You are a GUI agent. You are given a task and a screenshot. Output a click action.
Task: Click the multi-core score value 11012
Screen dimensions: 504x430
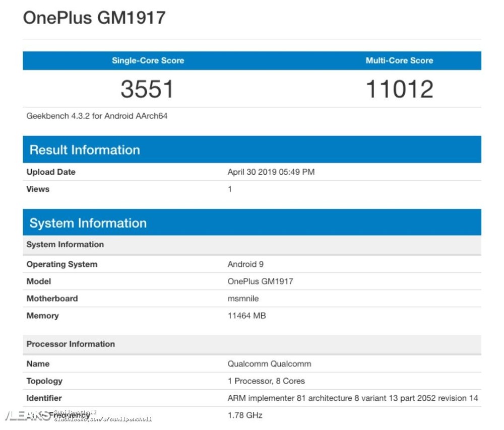[399, 89]
